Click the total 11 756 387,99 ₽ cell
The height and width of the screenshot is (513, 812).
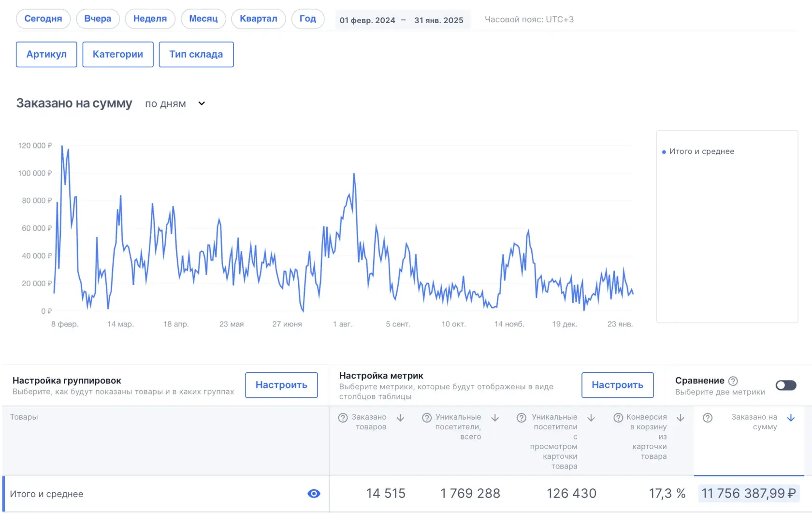click(748, 494)
